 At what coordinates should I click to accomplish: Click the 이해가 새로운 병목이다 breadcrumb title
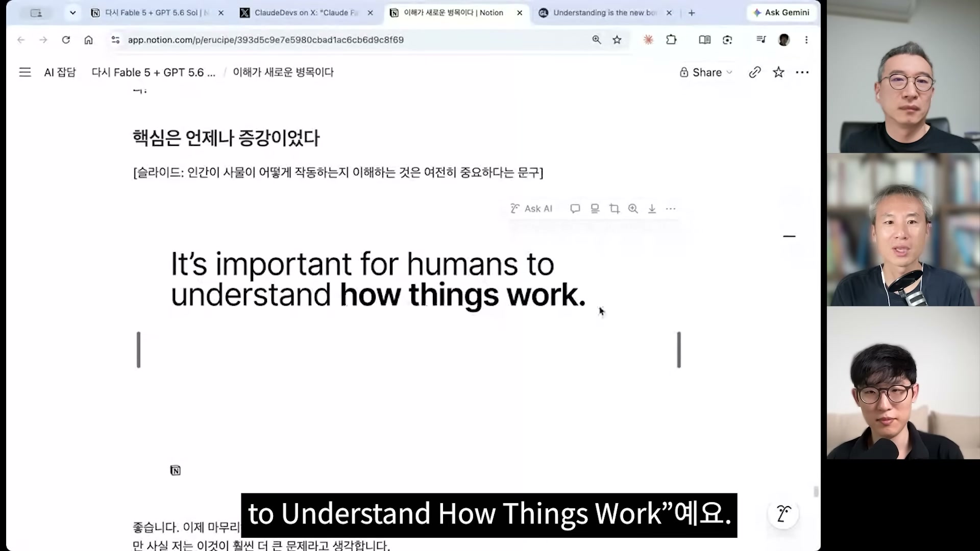[283, 72]
